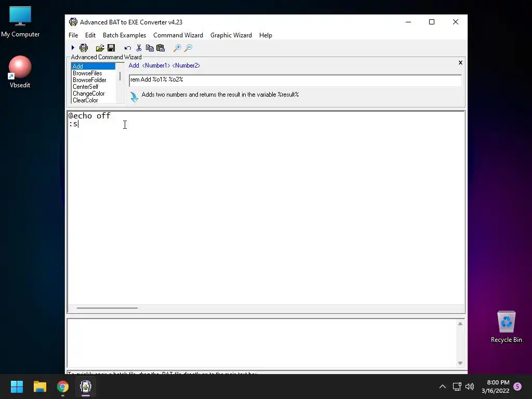Click the editor horizontal scrollbar thumb
The height and width of the screenshot is (399, 532).
pyautogui.click(x=107, y=308)
